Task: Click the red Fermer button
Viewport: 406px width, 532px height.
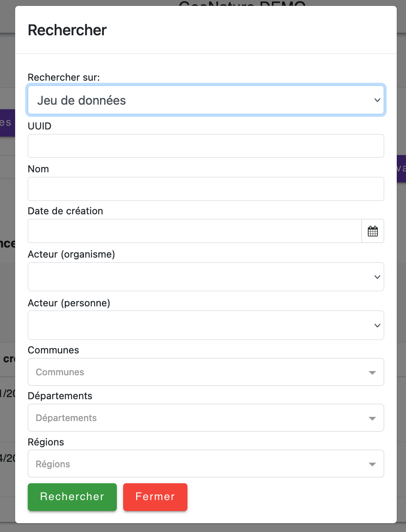Action: pos(155,497)
